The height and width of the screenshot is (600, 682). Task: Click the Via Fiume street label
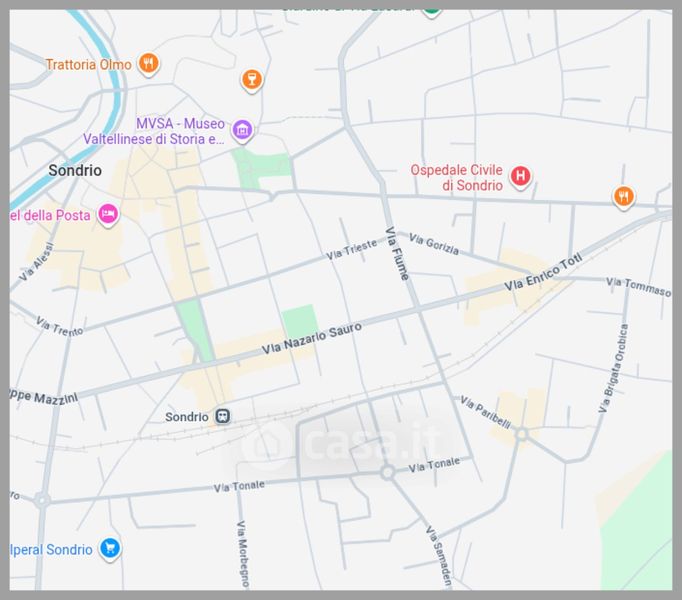[398, 253]
